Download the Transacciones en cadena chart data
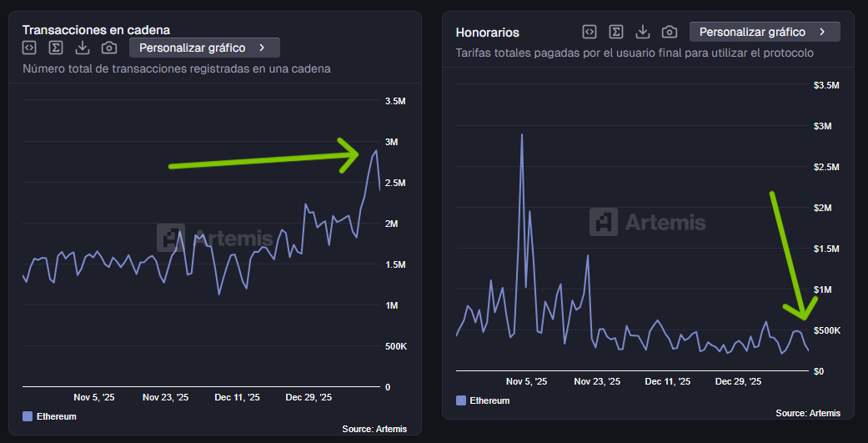This screenshot has height=443, width=868. point(83,48)
